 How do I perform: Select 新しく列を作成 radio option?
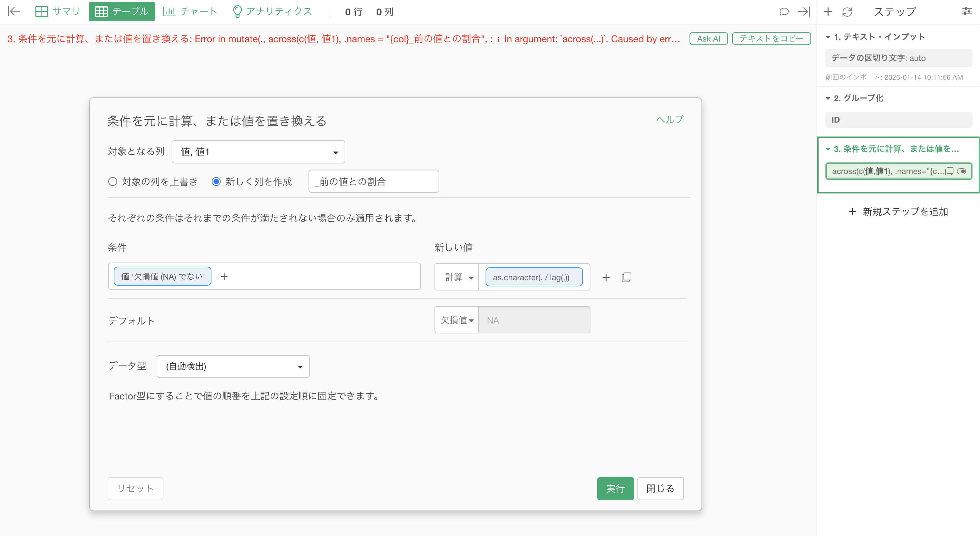216,182
